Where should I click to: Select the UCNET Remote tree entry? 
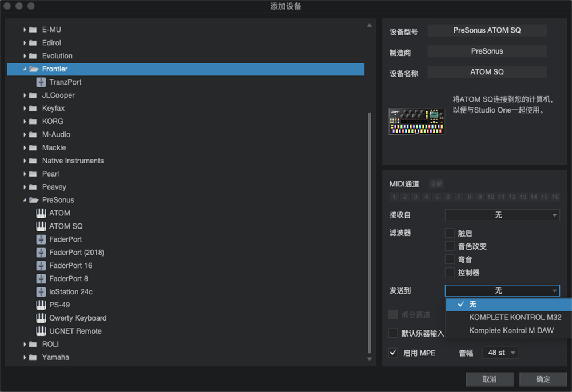76,331
